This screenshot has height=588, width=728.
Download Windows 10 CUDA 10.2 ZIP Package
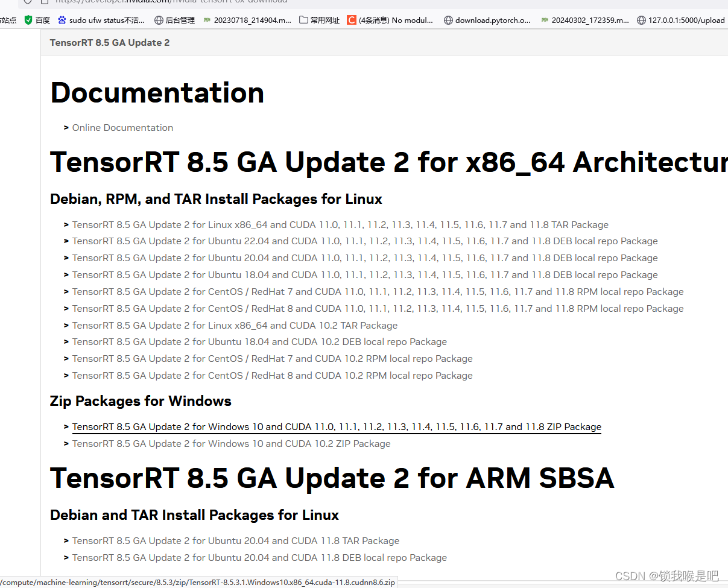point(232,444)
